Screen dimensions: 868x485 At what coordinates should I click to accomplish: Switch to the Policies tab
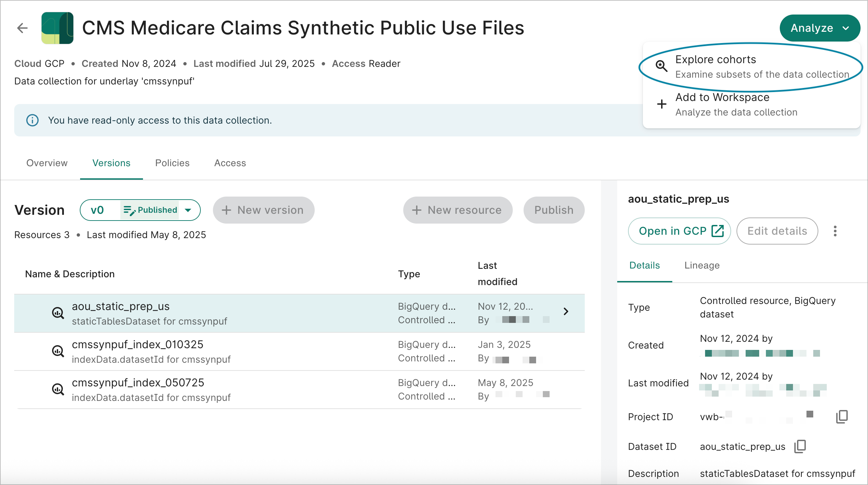pyautogui.click(x=172, y=163)
